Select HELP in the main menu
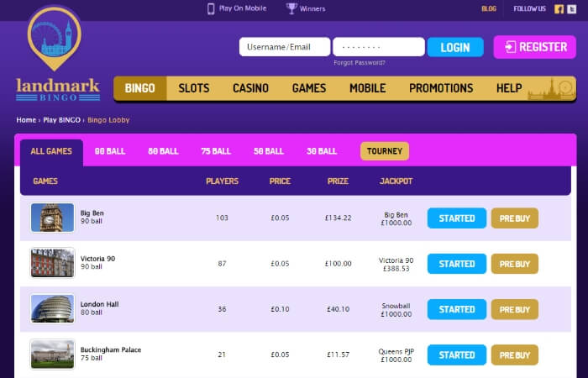The width and height of the screenshot is (588, 378). pos(509,88)
